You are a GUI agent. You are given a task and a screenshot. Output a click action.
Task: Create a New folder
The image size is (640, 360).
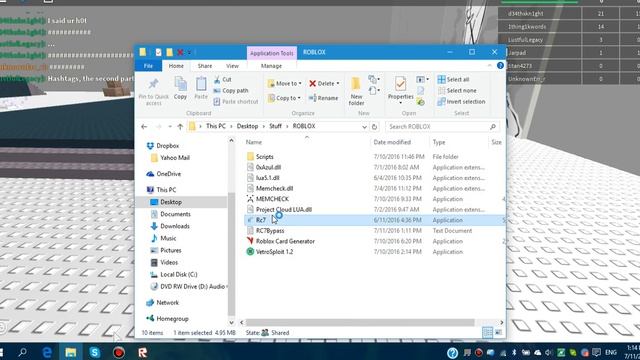[356, 91]
